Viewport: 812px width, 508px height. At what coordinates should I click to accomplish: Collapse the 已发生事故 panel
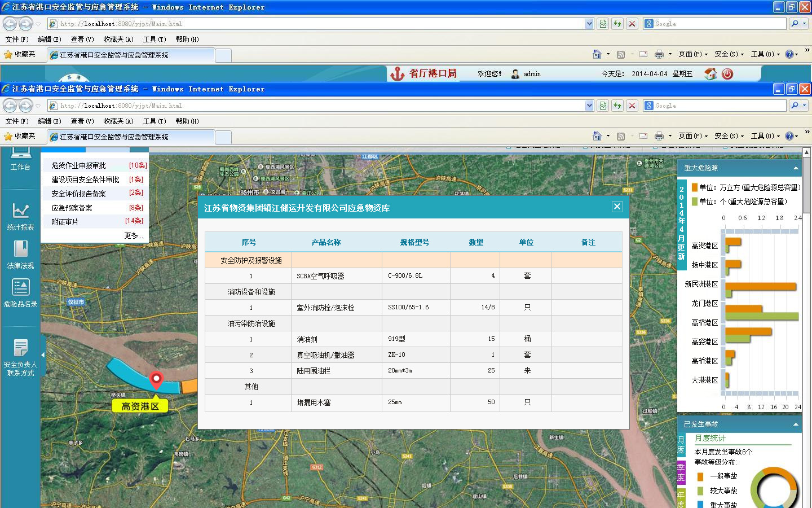(796, 424)
